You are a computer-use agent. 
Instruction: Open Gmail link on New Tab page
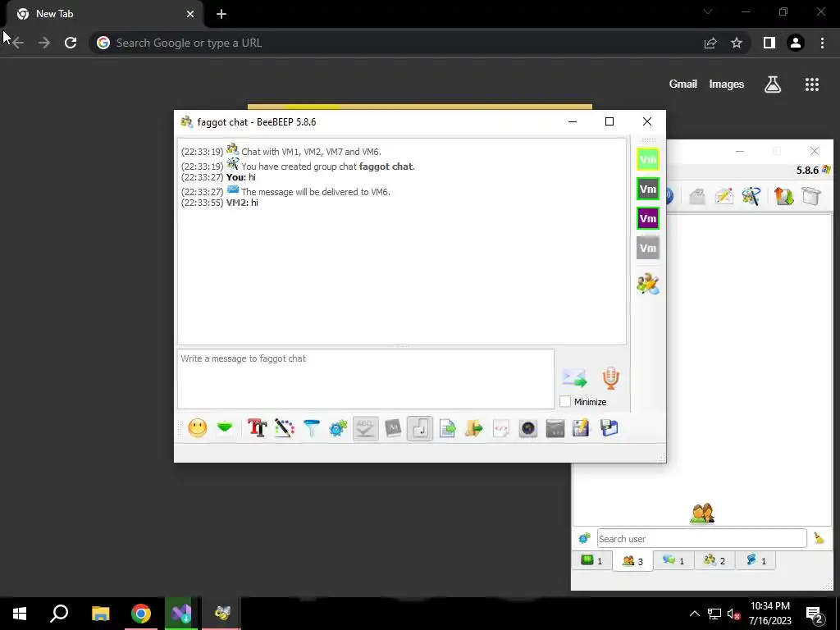click(683, 84)
